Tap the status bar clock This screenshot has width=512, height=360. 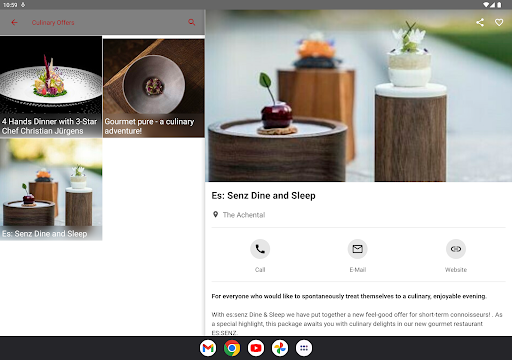coord(10,5)
